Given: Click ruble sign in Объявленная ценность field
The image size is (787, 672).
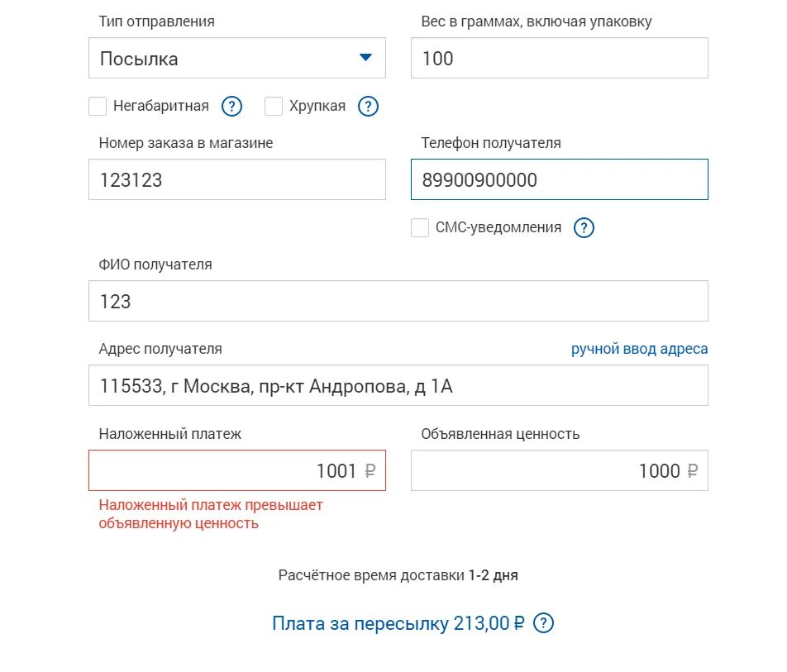Looking at the screenshot, I should pyautogui.click(x=692, y=471).
